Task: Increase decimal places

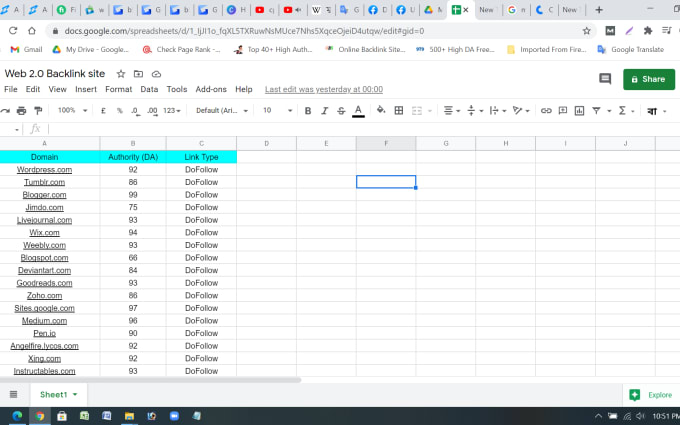Action: coord(152,111)
